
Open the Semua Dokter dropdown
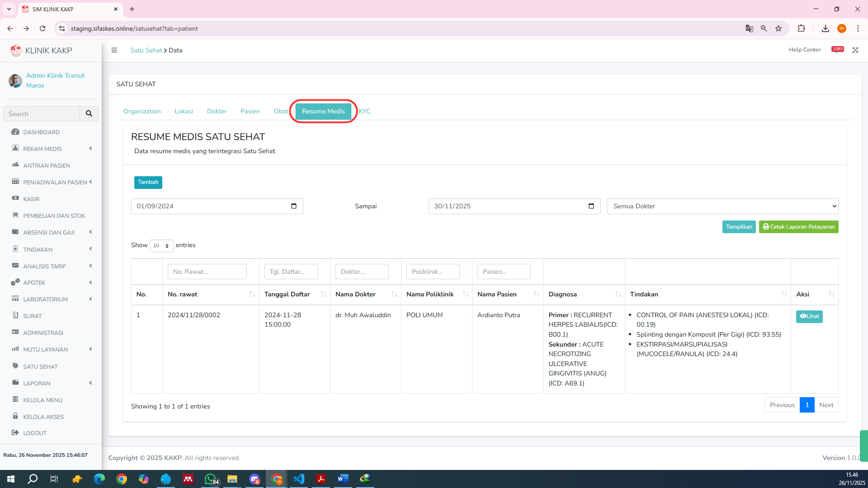point(722,206)
